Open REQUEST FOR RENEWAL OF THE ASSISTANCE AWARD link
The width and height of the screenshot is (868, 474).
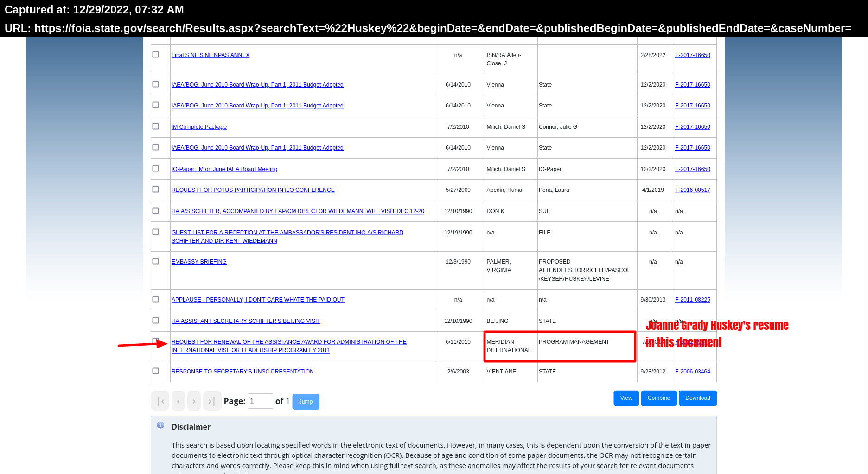[x=289, y=346]
